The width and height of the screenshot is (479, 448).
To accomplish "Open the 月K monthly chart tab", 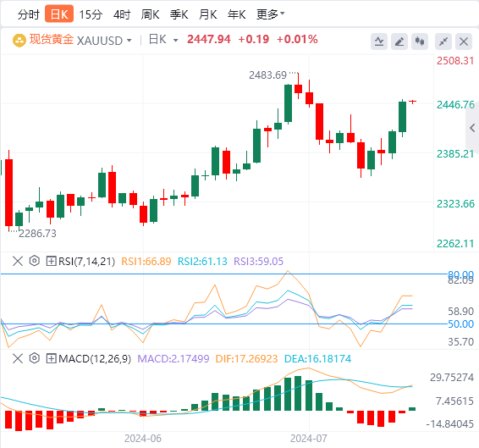I will pos(207,14).
